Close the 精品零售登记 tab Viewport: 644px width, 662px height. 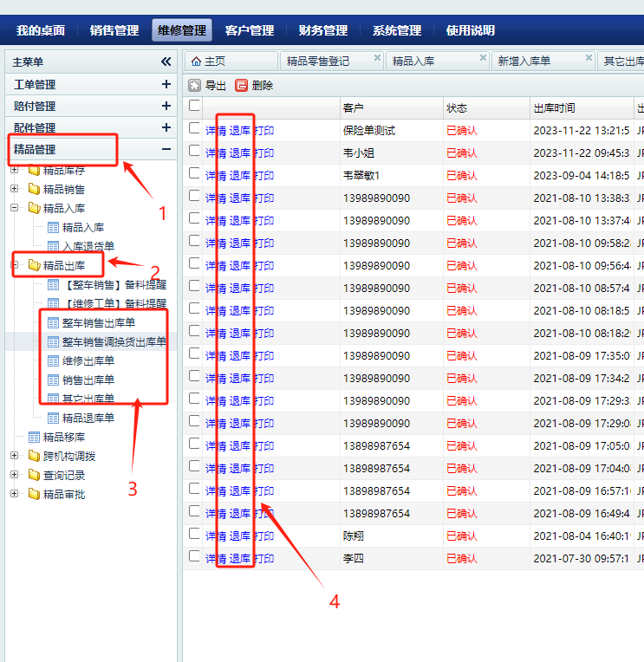[377, 58]
